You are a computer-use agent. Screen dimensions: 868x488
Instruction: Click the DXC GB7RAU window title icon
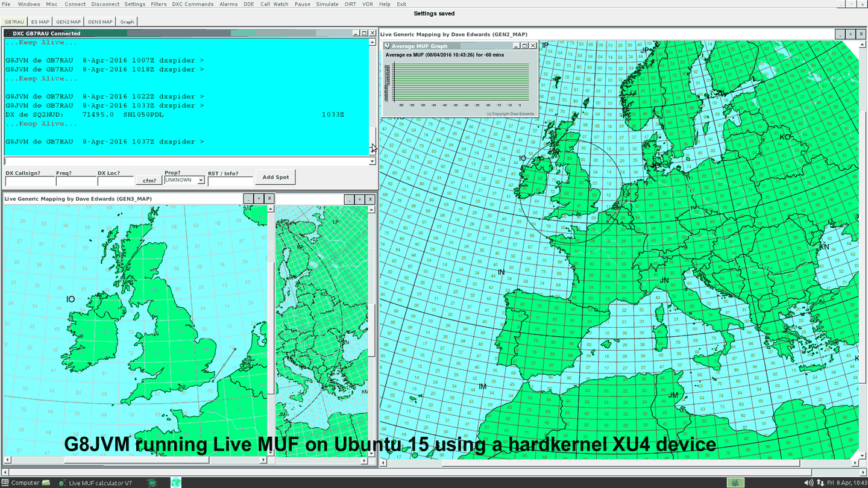(8, 33)
